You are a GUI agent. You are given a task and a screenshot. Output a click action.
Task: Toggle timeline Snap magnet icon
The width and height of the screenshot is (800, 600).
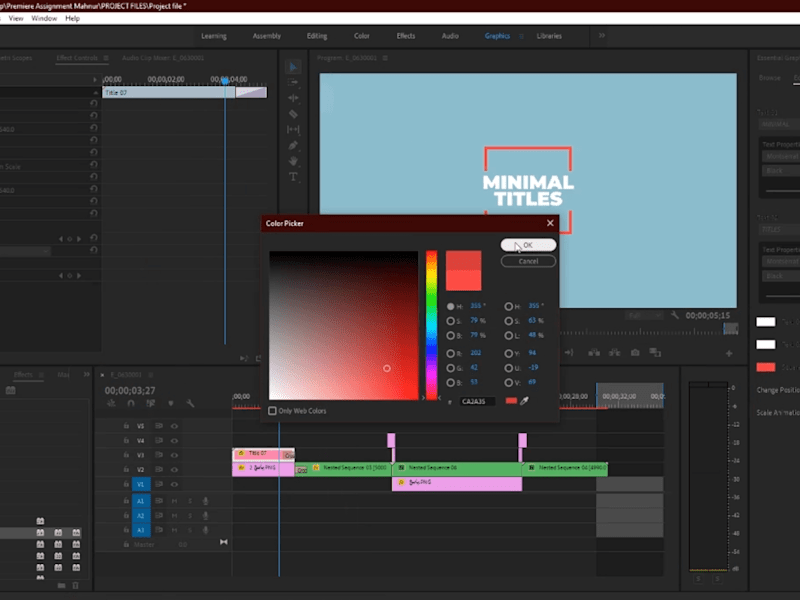click(131, 403)
